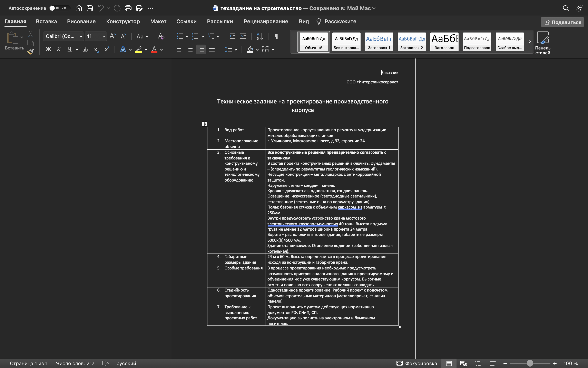Open the Рецензирование tab
This screenshot has height=368, width=588.
tap(266, 21)
